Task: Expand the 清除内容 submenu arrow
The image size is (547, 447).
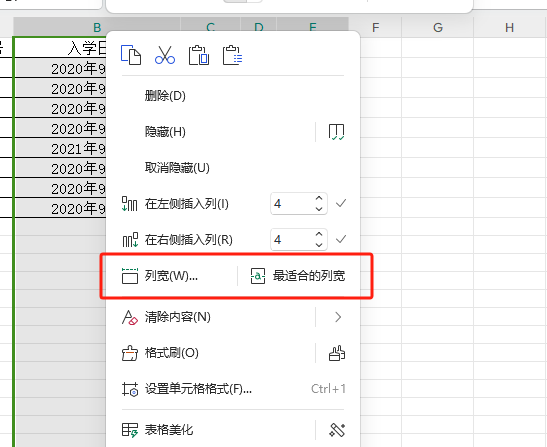Action: 338,317
